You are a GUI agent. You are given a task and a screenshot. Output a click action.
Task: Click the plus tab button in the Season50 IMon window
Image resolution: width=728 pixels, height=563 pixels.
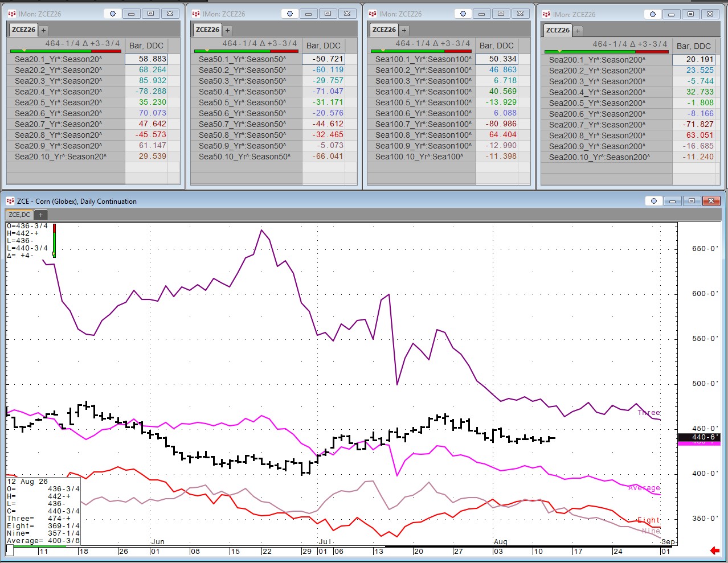[227, 30]
